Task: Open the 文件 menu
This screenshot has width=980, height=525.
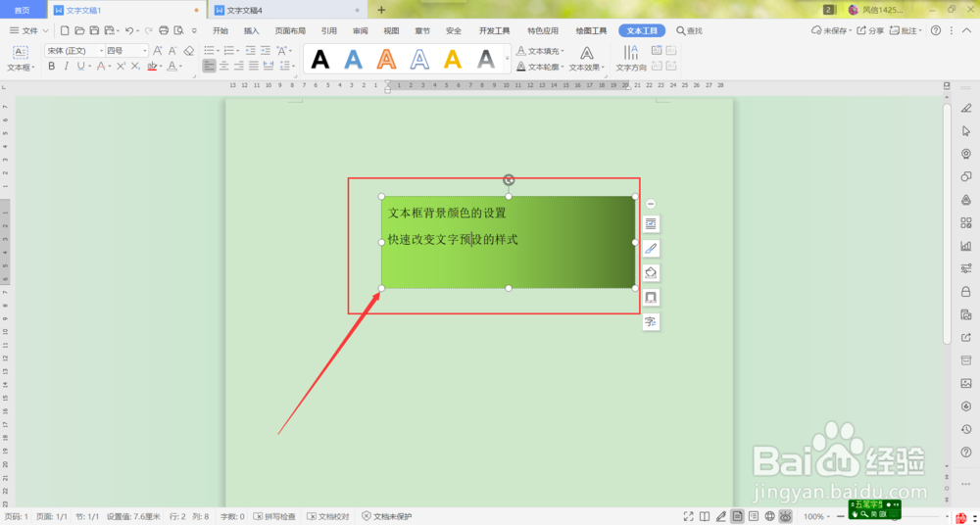Action: [28, 30]
